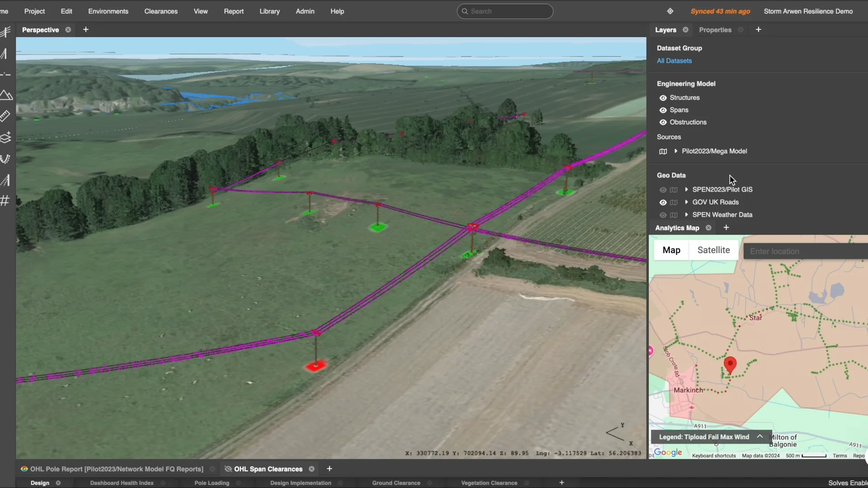Open the Report menu
The image size is (868, 488).
(x=234, y=11)
